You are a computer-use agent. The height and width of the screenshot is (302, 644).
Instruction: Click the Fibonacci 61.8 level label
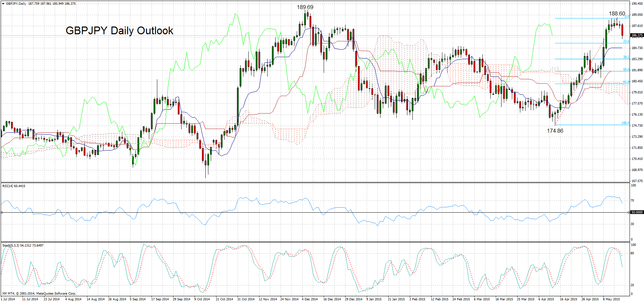(x=626, y=82)
